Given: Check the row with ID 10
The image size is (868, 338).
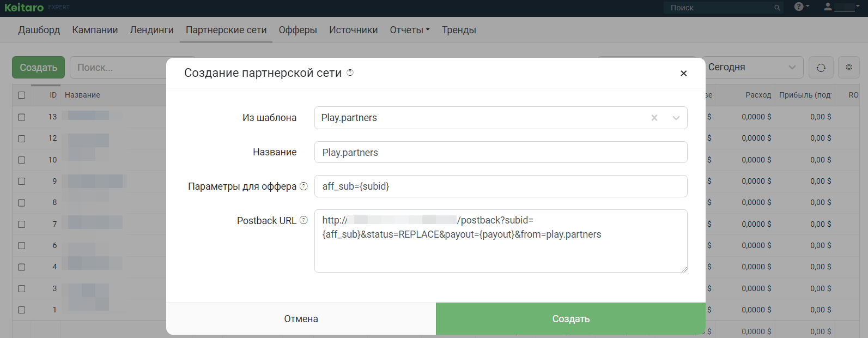Looking at the screenshot, I should point(22,160).
